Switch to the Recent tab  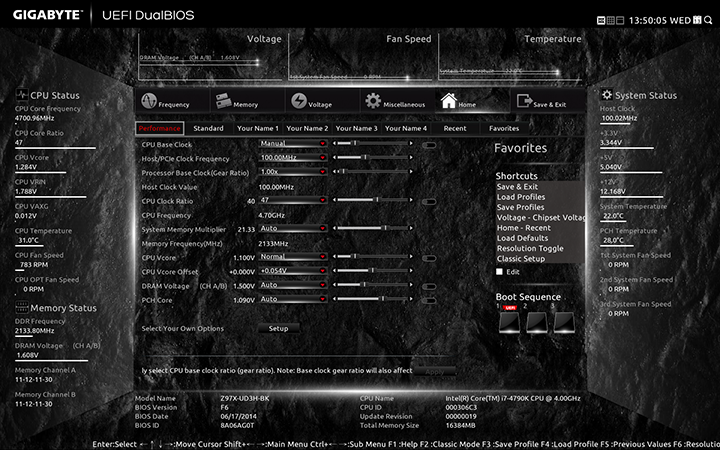coord(455,128)
